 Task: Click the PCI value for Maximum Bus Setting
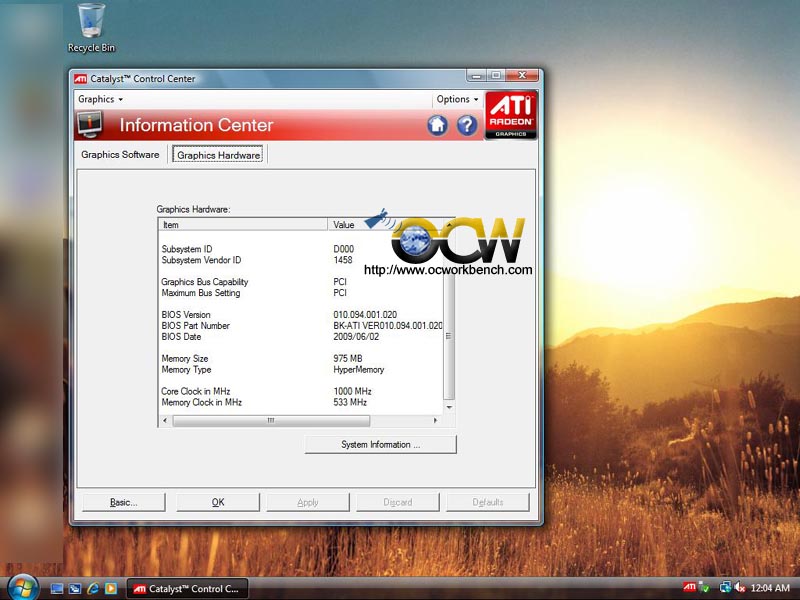point(340,293)
